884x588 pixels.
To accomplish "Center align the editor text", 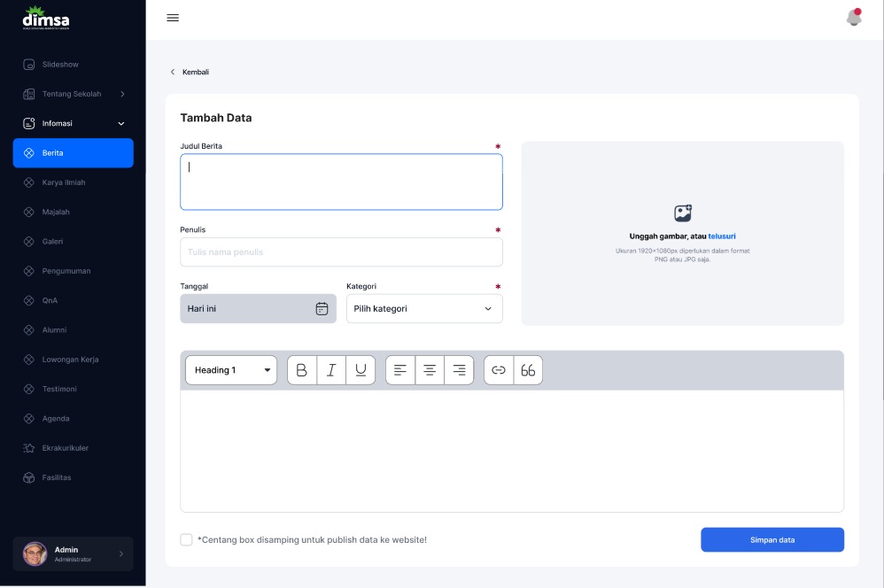I will [x=430, y=370].
